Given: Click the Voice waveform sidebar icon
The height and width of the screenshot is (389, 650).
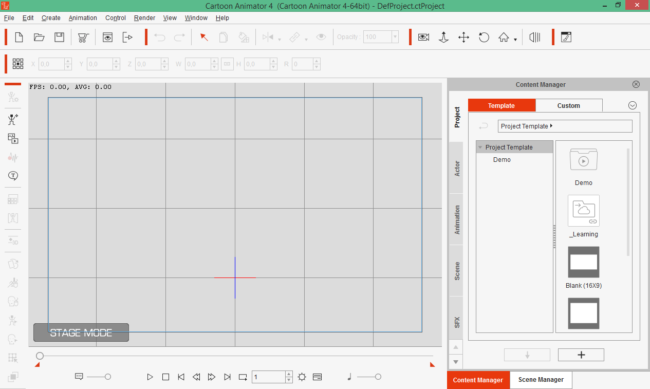Looking at the screenshot, I should point(13,157).
